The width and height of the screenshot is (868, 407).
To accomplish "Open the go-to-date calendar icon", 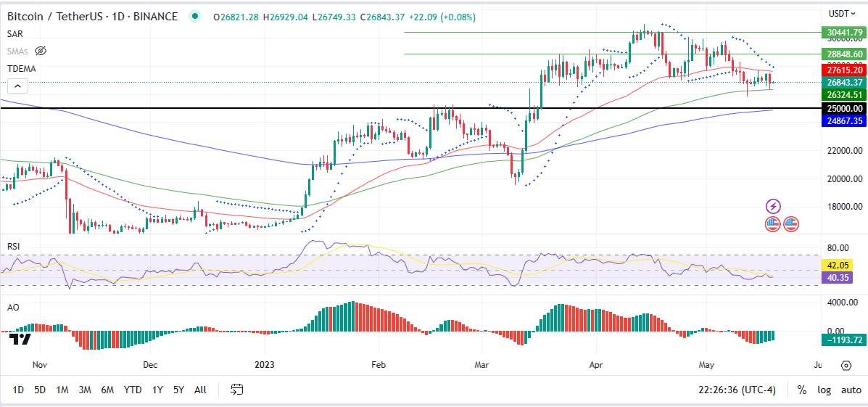I will click(237, 390).
